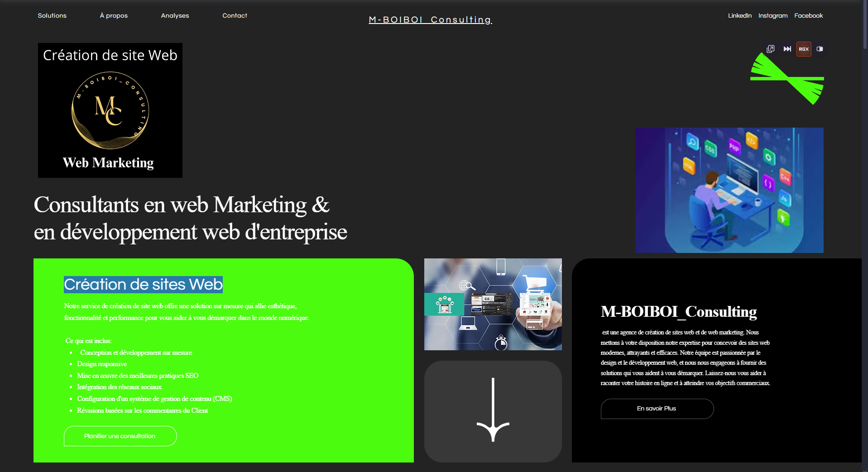The height and width of the screenshot is (472, 868).
Task: Navigate to the À propos section
Action: [113, 15]
